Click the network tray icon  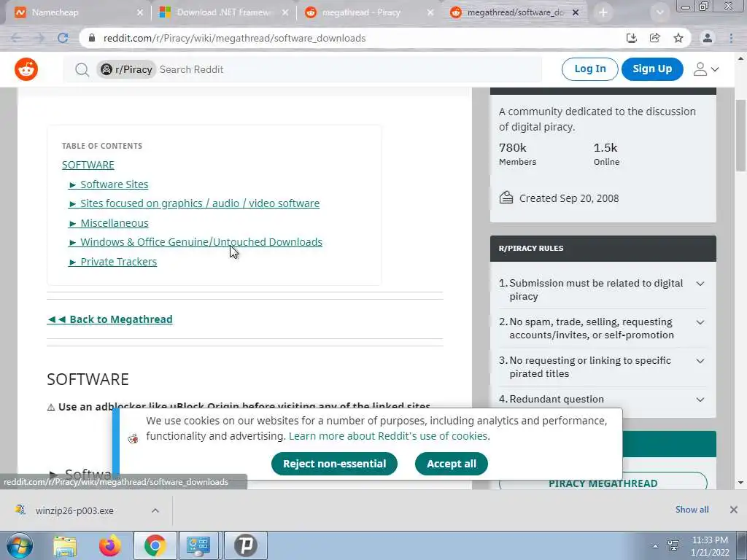click(673, 545)
